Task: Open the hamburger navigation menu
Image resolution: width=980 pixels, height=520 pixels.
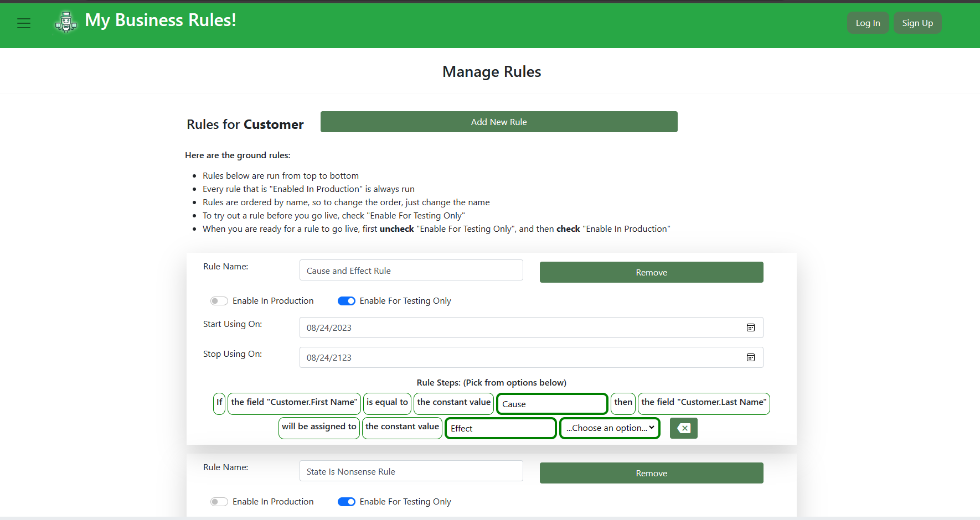Action: pyautogui.click(x=24, y=23)
